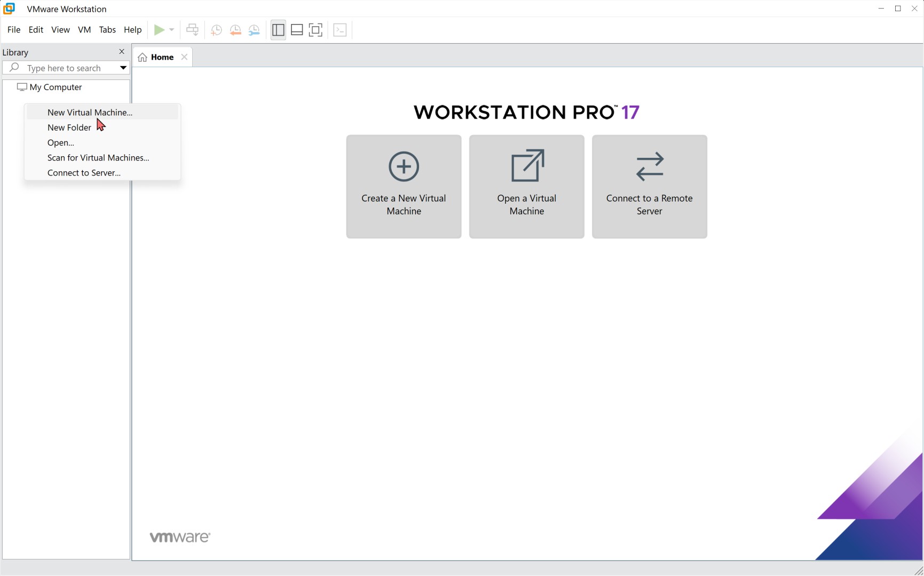Click the VMware Workstation title bar logo
The height and width of the screenshot is (576, 924).
coord(9,9)
